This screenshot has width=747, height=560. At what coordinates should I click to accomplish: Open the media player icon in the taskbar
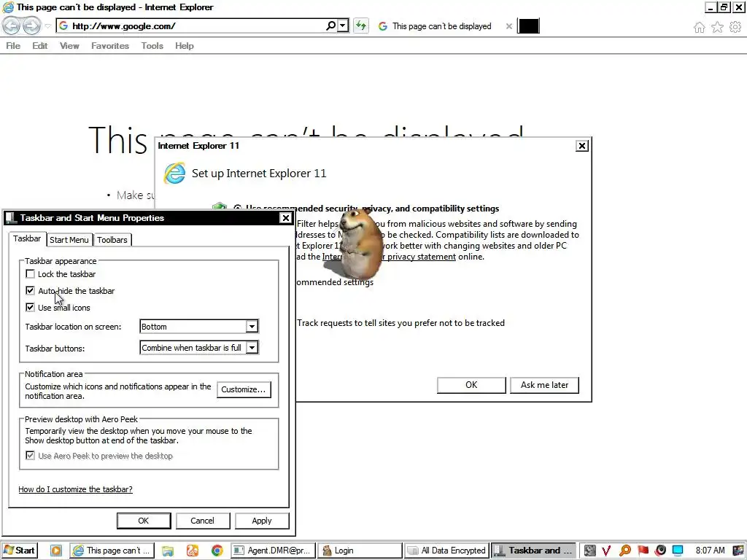point(55,551)
